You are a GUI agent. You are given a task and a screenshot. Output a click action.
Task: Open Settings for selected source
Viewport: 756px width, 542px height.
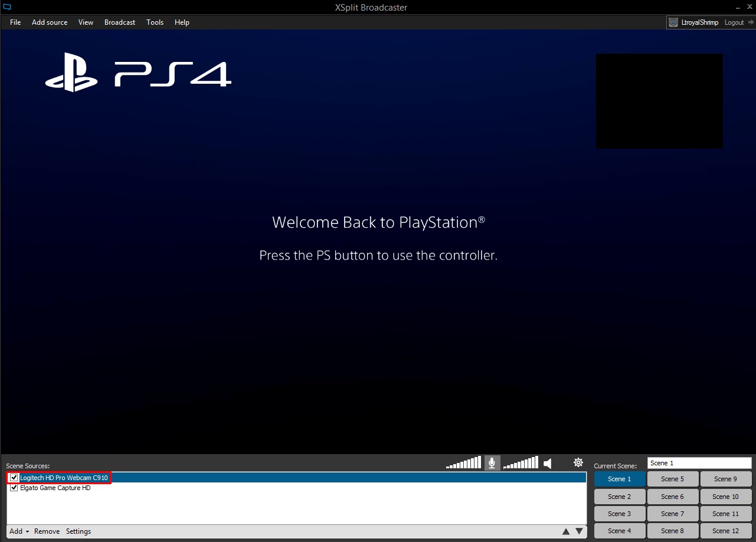pyautogui.click(x=78, y=531)
